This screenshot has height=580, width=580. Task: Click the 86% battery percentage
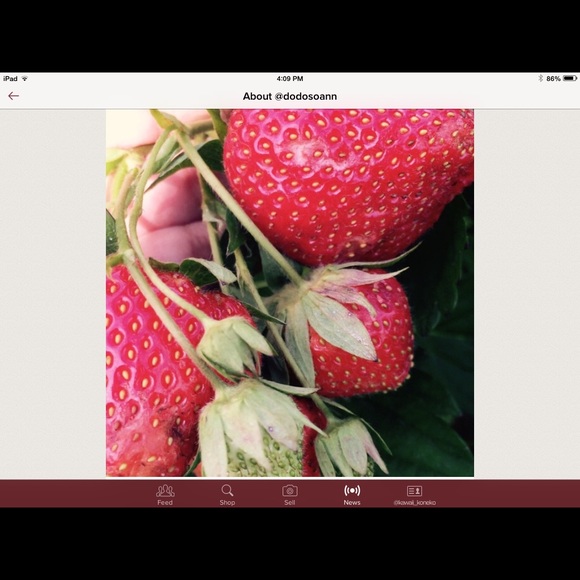pos(553,78)
